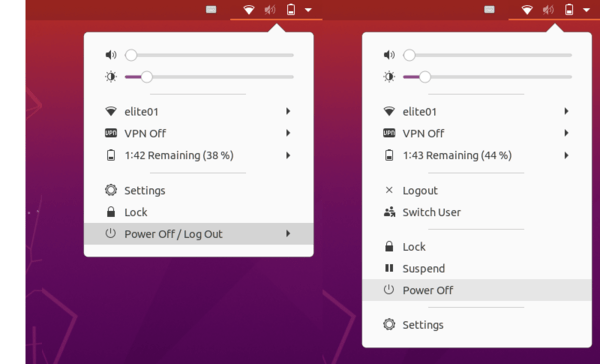Click pause icon beside Suspend
600x364 pixels.
(389, 268)
